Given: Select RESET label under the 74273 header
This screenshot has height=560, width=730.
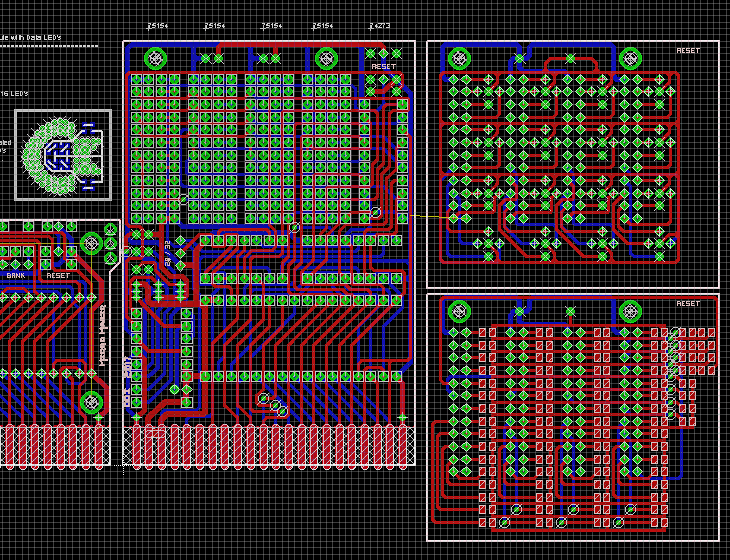Looking at the screenshot, I should pyautogui.click(x=383, y=67).
